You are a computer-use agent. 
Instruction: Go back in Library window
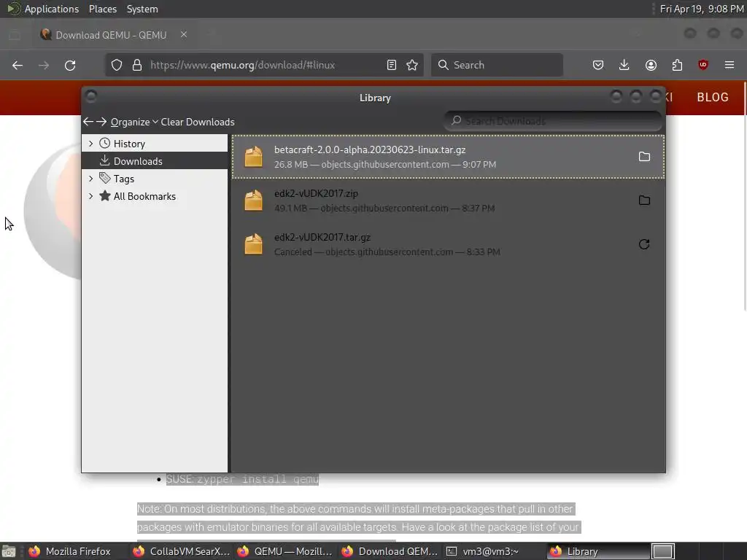88,122
